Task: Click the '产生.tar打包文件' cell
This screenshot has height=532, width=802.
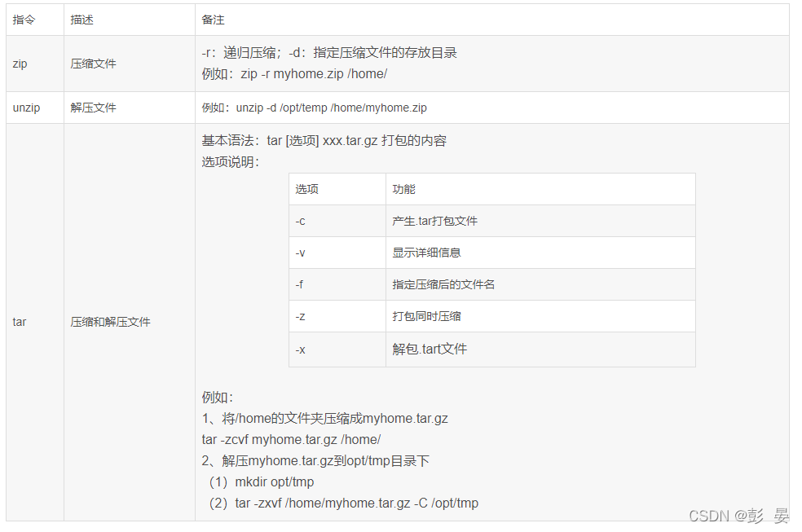Action: point(540,222)
